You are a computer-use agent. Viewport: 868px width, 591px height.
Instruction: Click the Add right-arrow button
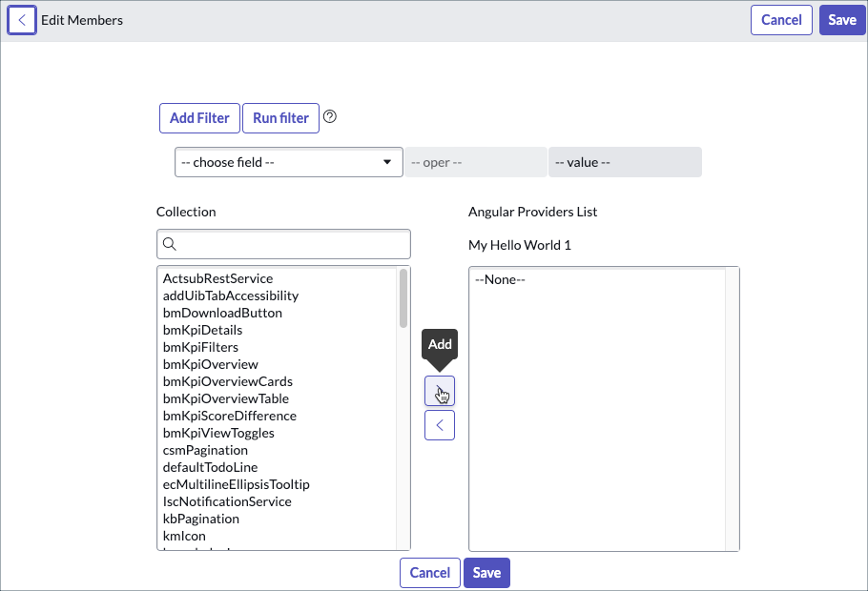440,391
